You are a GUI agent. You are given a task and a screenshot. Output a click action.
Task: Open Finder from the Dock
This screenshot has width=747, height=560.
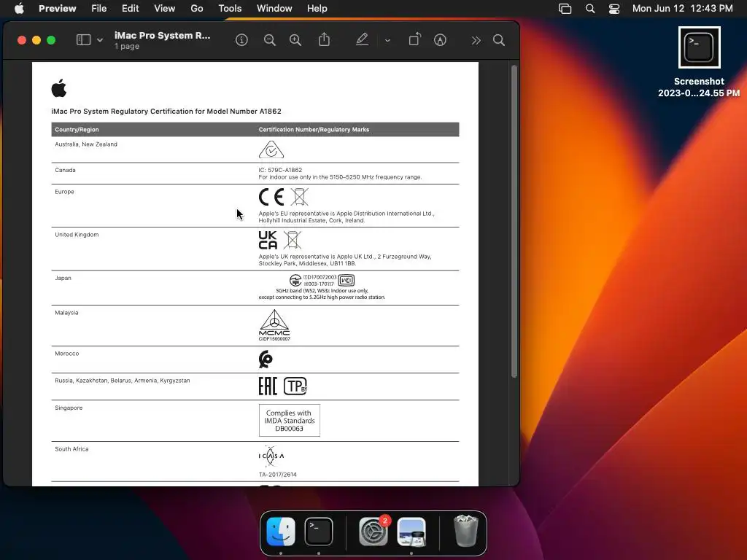(x=281, y=532)
